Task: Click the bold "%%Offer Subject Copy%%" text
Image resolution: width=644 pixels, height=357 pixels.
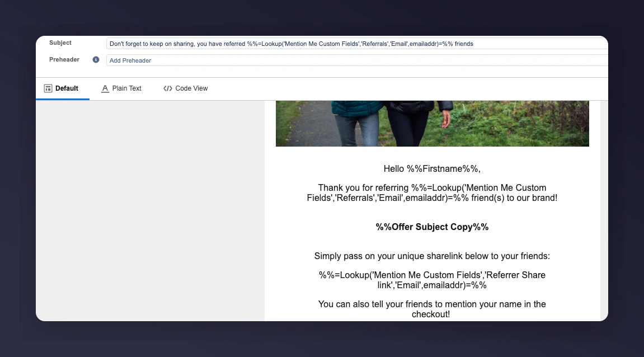Action: 432,227
